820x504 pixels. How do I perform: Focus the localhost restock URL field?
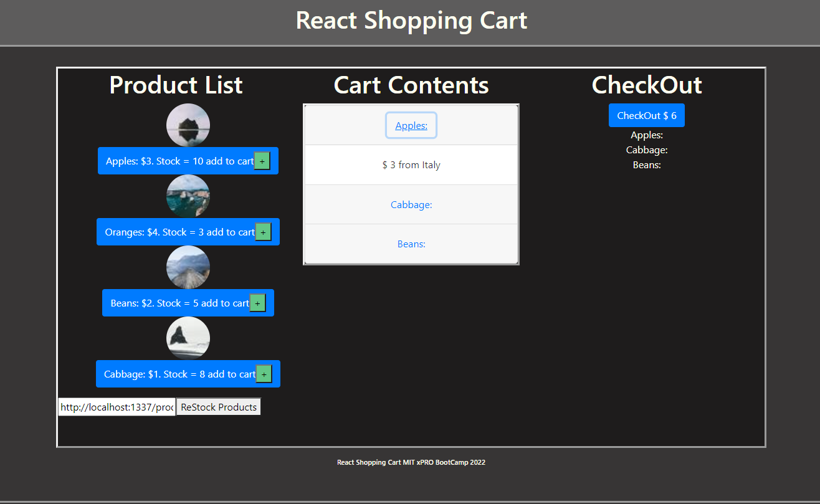(117, 407)
